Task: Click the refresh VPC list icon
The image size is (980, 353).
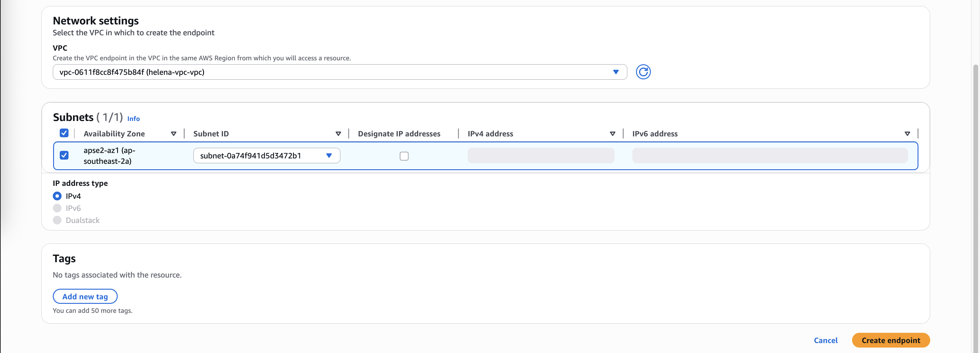Action: [643, 72]
